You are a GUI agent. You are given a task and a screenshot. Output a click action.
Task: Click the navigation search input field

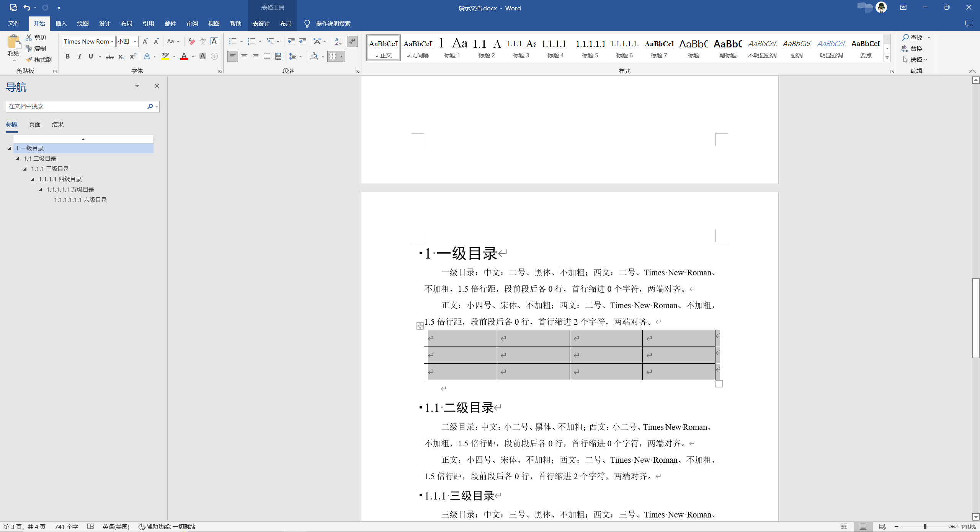pos(76,106)
